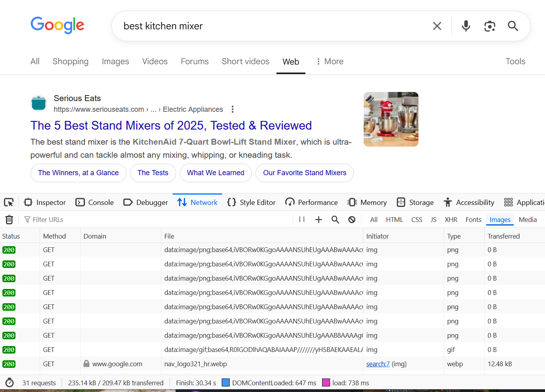Sort requests by the File column
This screenshot has height=392, width=545.
click(x=262, y=236)
